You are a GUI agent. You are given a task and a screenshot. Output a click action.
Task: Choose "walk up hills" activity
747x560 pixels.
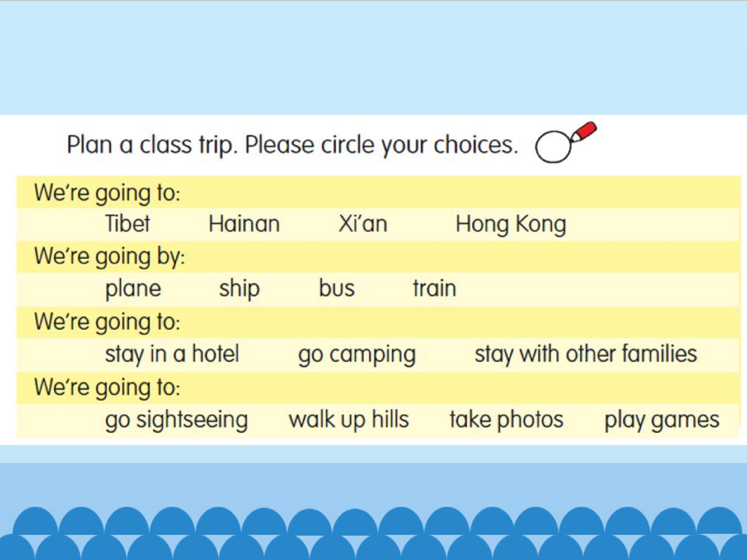coord(349,420)
